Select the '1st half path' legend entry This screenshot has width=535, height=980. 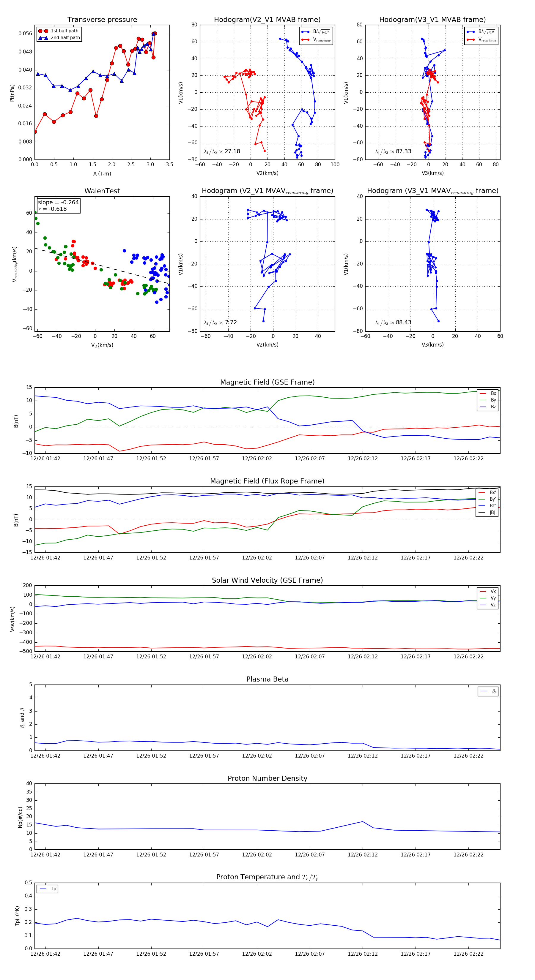coord(59,31)
